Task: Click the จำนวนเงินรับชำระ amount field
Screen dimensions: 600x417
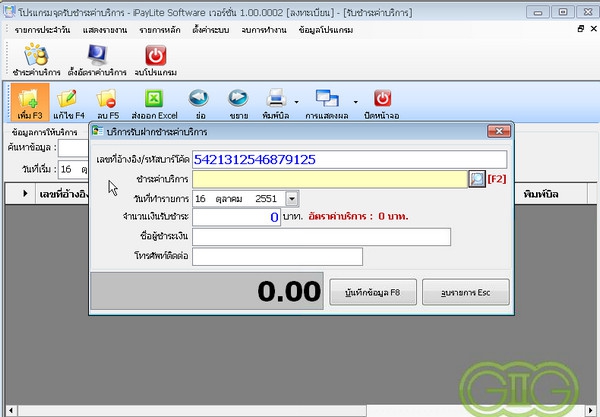Action: pyautogui.click(x=236, y=217)
